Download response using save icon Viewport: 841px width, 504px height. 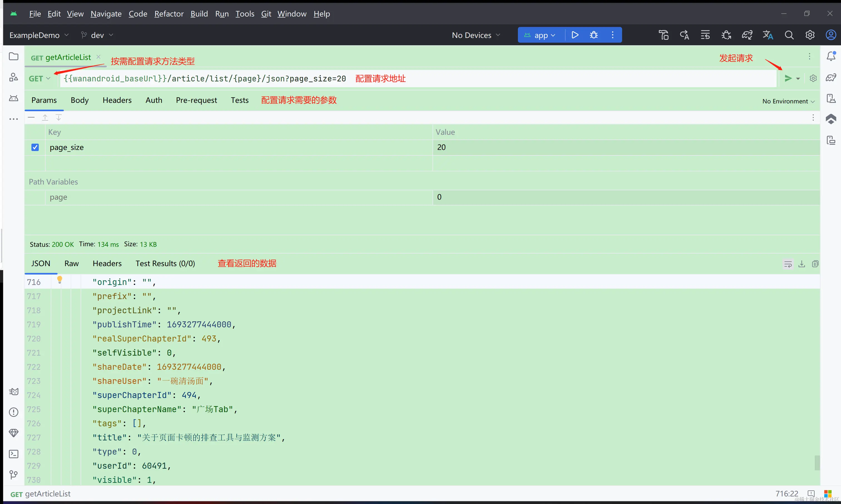click(802, 264)
